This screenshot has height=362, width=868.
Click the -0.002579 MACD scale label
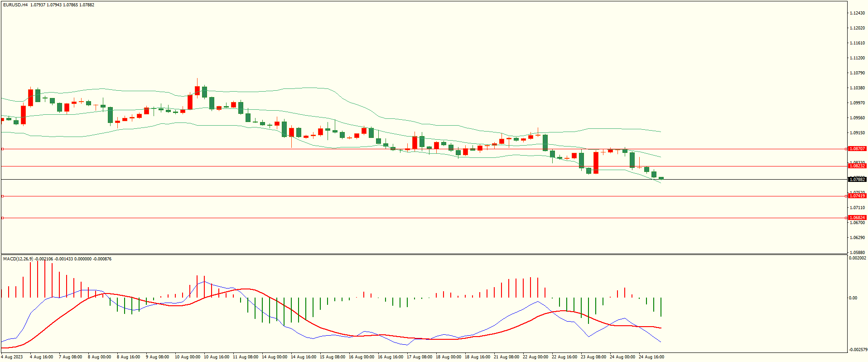858,350
